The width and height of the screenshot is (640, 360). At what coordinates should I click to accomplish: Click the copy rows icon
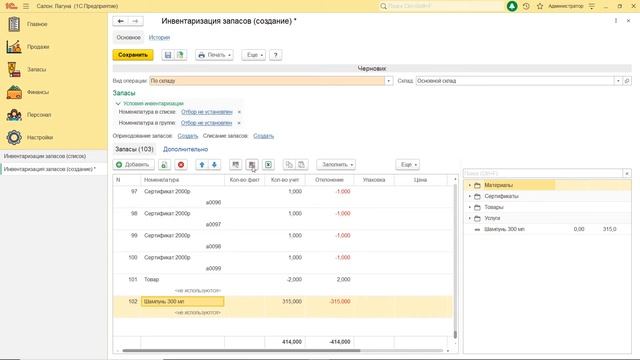[289, 164]
